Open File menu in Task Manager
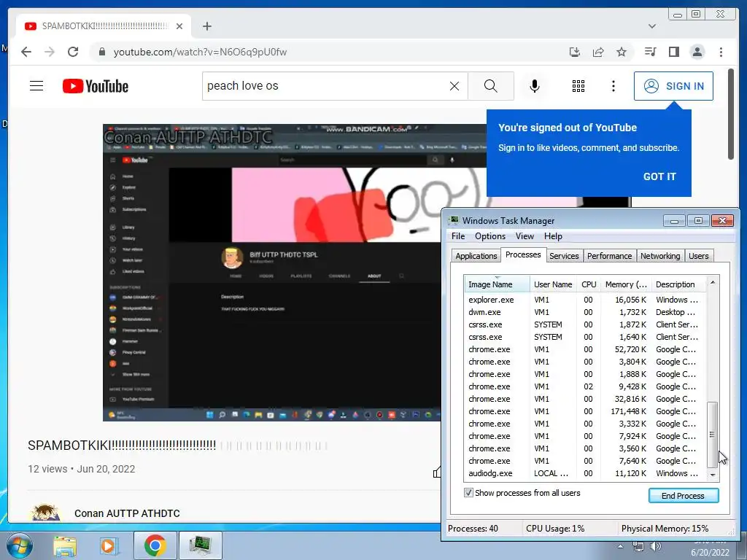The image size is (747, 560). (x=458, y=236)
